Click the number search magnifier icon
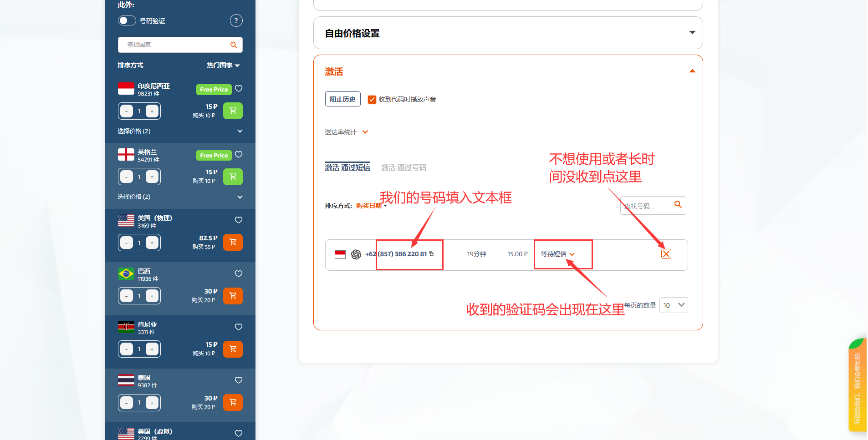The height and width of the screenshot is (440, 868). (x=678, y=205)
